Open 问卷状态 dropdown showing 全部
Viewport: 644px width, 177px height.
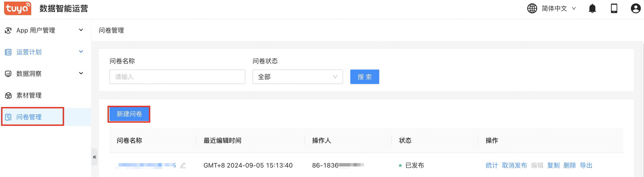tap(298, 77)
